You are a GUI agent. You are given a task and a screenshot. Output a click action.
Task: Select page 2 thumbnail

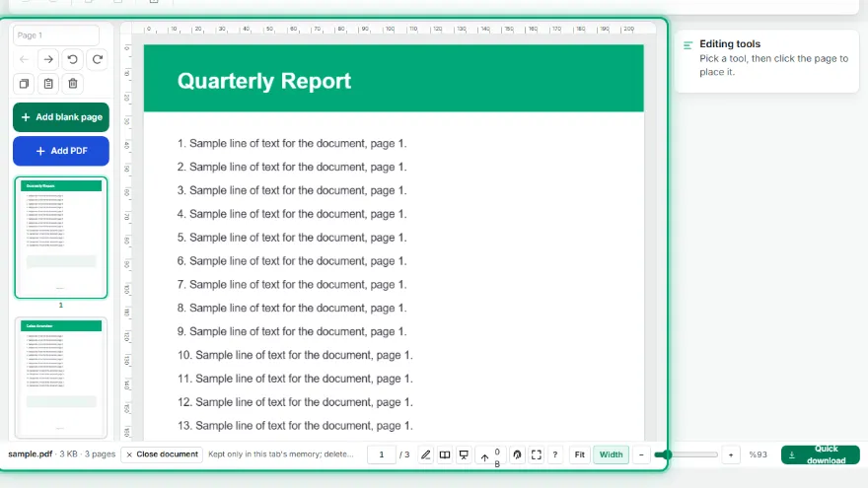[x=61, y=378]
